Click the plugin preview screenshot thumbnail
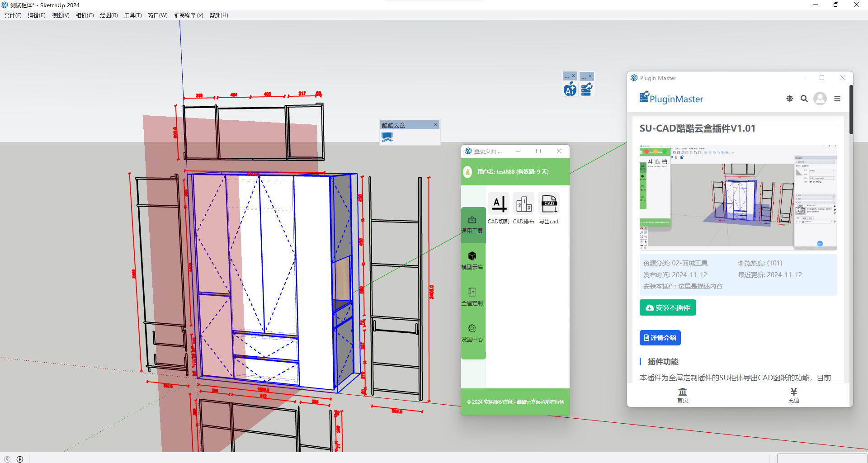 click(x=738, y=198)
